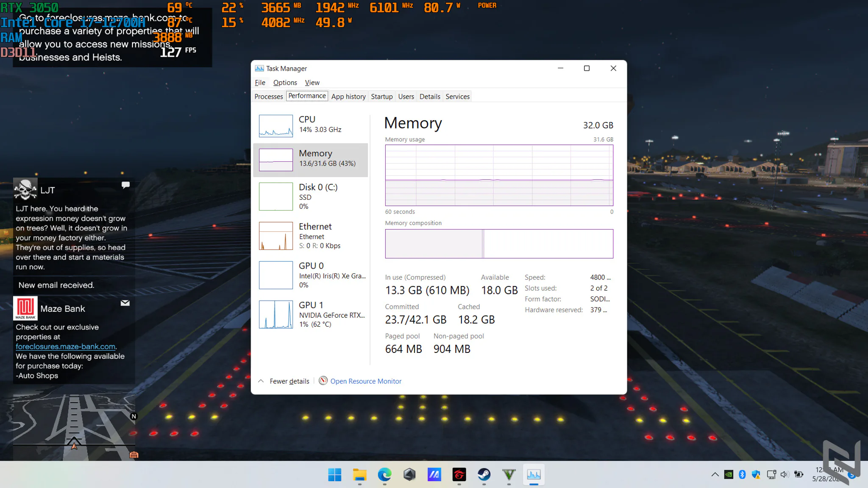The image size is (868, 488).
Task: Open NVIDIA tray icon
Action: 729,474
